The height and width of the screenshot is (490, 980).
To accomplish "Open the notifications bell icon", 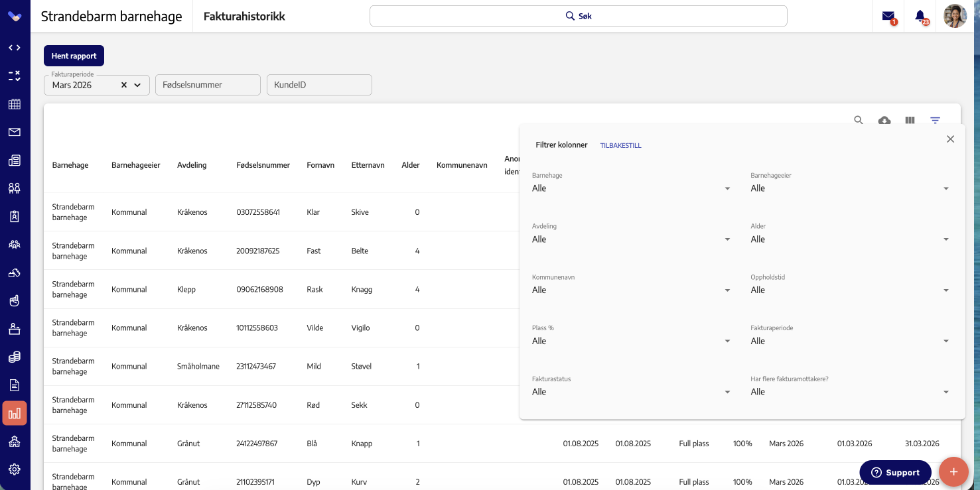I will [x=920, y=16].
